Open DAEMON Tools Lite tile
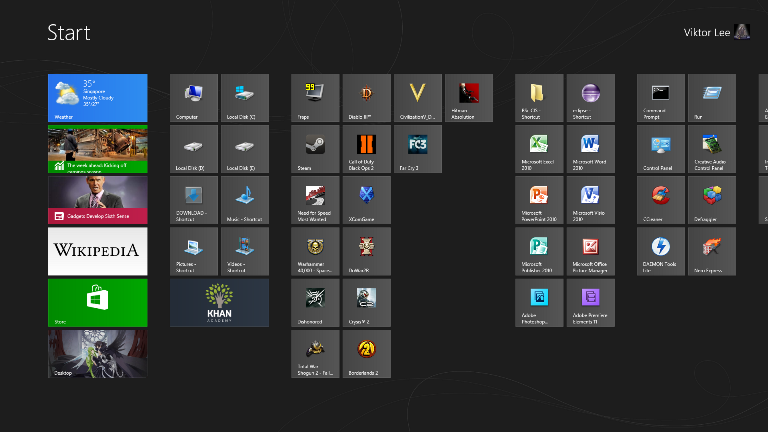Image resolution: width=768 pixels, height=432 pixels. pos(661,251)
